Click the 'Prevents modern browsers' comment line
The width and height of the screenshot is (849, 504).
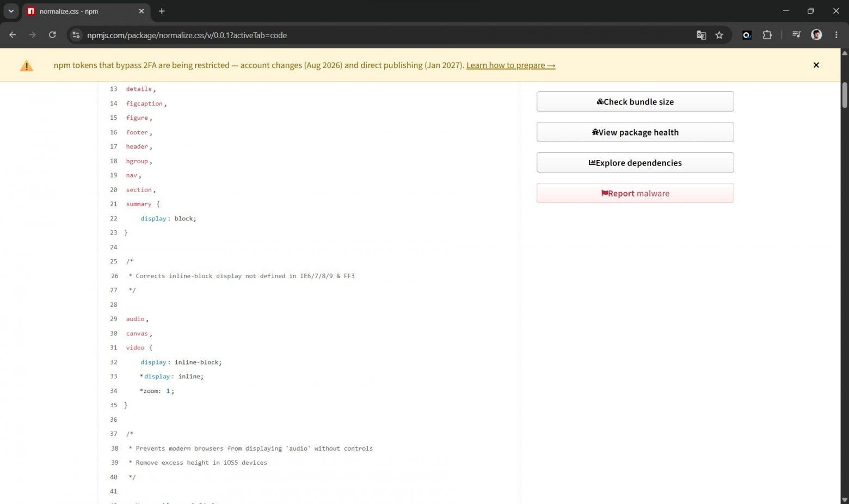[251, 448]
